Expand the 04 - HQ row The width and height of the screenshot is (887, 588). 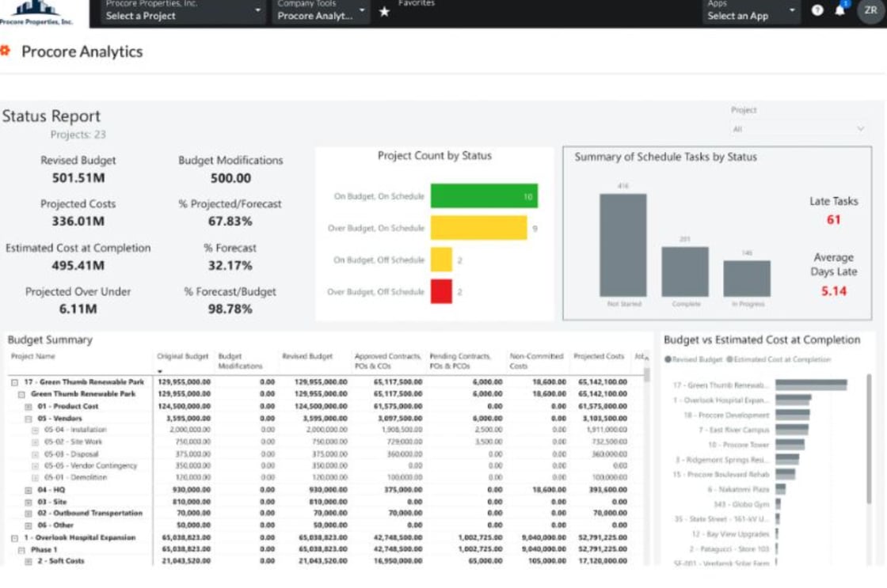click(x=29, y=490)
